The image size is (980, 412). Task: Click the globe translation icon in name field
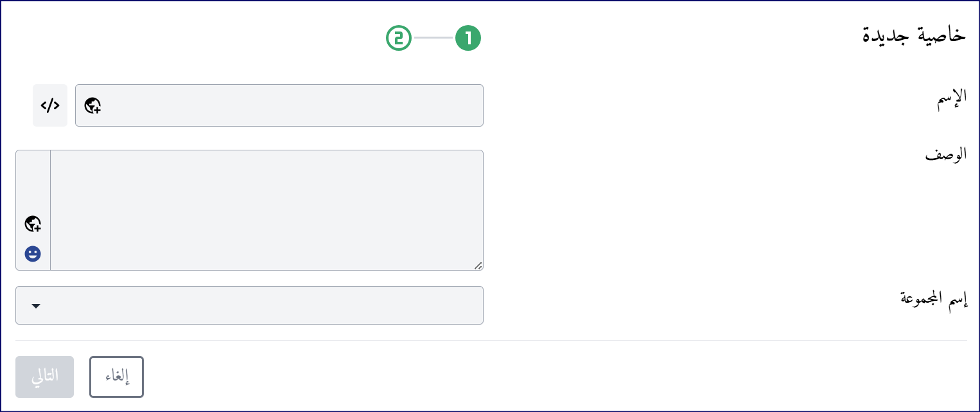(93, 106)
